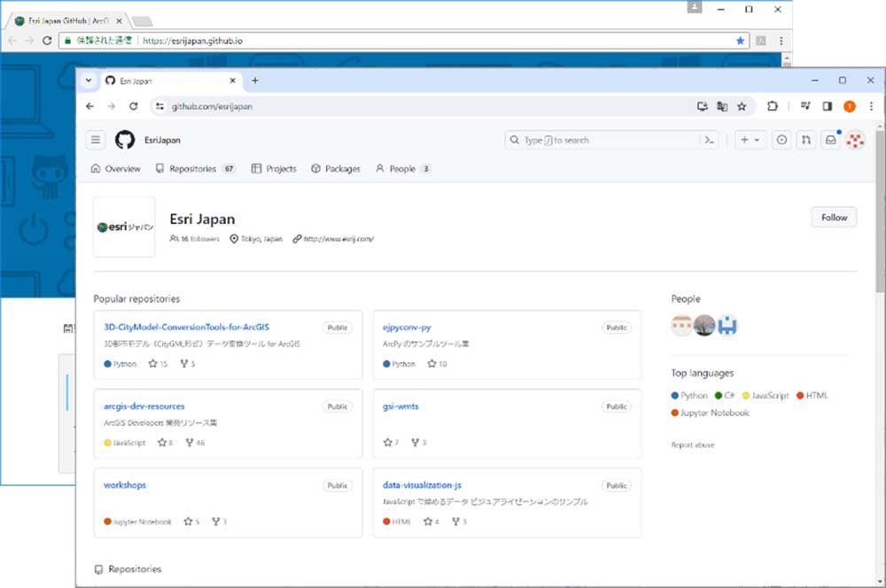Click the Follow button
Image resolution: width=886 pixels, height=588 pixels.
click(834, 218)
